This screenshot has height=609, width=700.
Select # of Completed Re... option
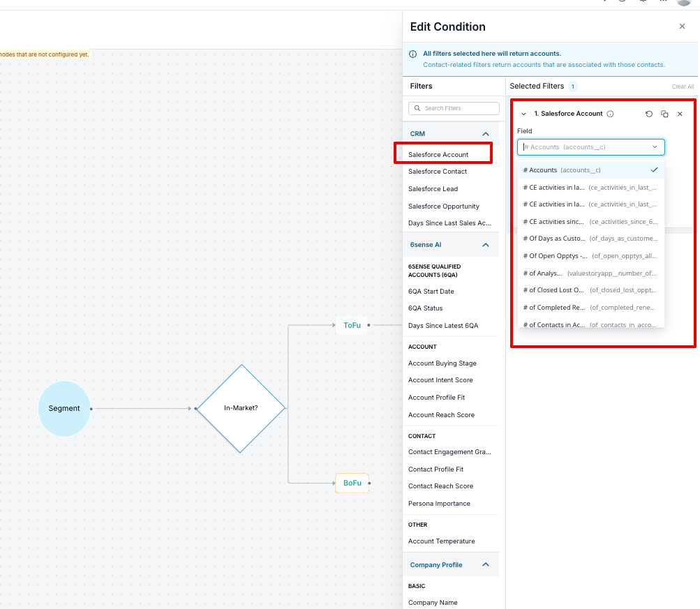590,308
